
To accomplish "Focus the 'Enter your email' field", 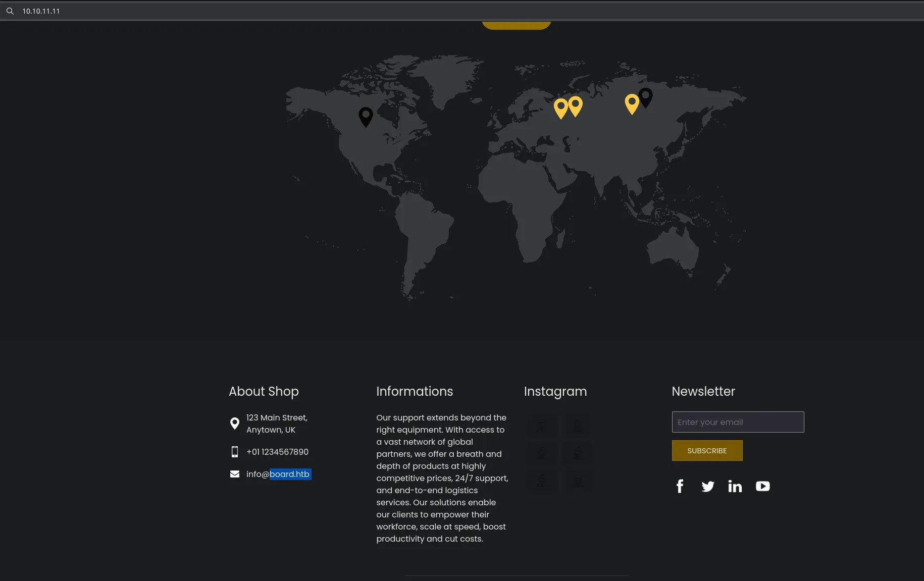I will point(738,422).
